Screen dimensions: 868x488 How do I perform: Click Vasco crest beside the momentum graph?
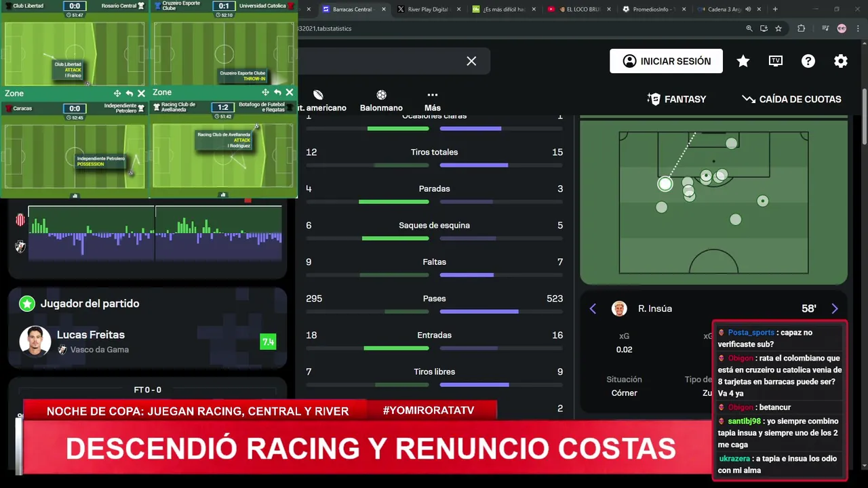(x=20, y=247)
